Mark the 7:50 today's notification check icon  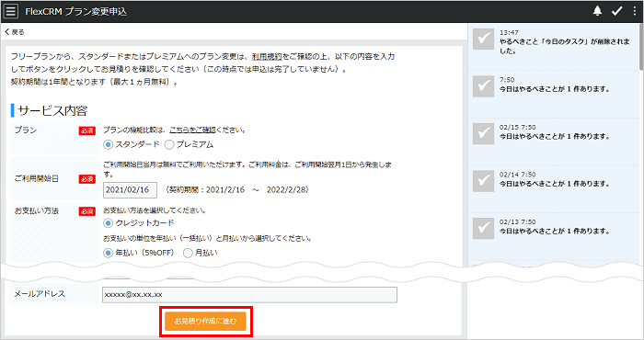pos(483,86)
